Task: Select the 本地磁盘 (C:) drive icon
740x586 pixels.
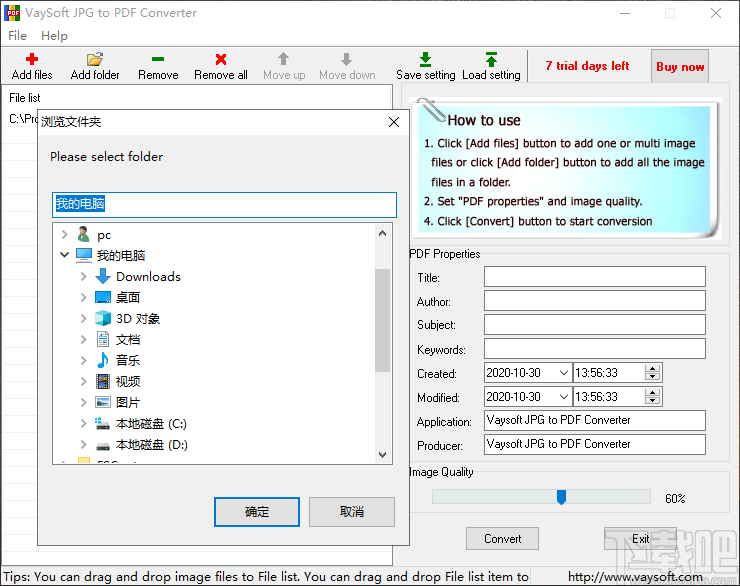Action: 102,423
